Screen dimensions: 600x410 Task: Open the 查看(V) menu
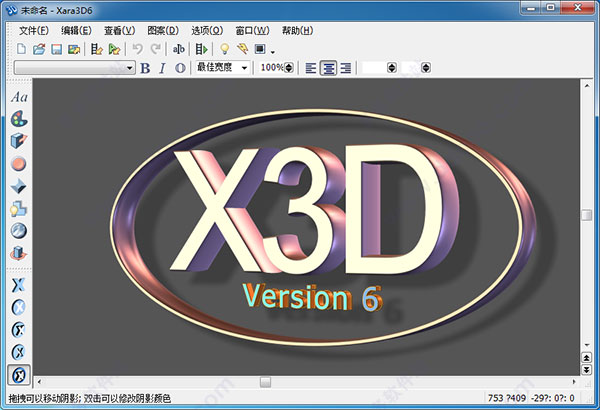point(119,31)
